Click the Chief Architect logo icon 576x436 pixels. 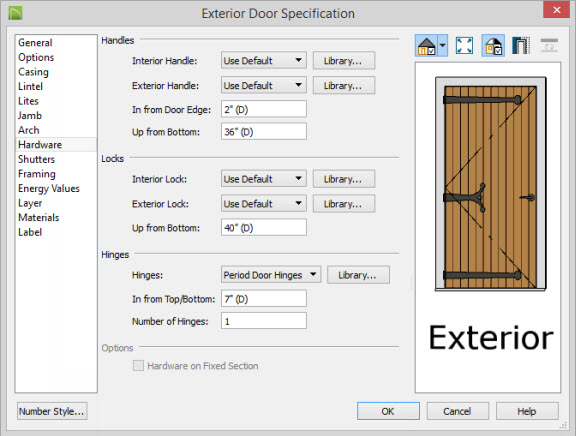pyautogui.click(x=15, y=13)
